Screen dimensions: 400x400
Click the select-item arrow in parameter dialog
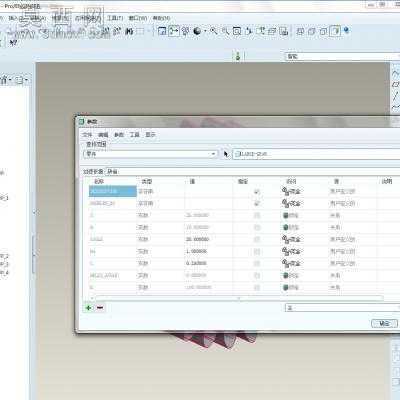226,154
